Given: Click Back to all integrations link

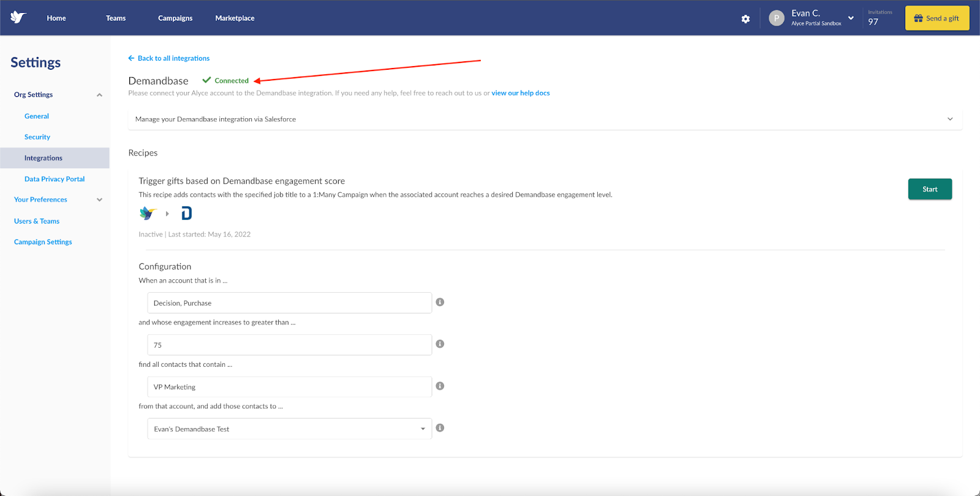Looking at the screenshot, I should [173, 58].
